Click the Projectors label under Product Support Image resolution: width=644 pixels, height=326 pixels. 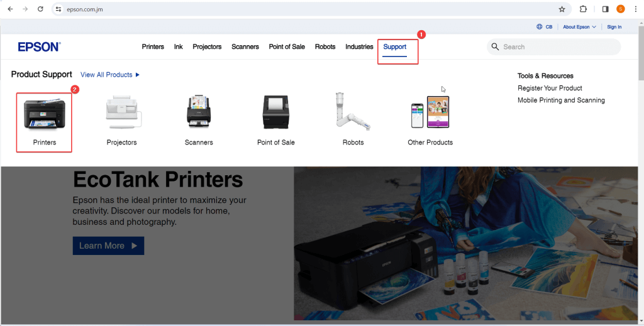click(x=121, y=143)
